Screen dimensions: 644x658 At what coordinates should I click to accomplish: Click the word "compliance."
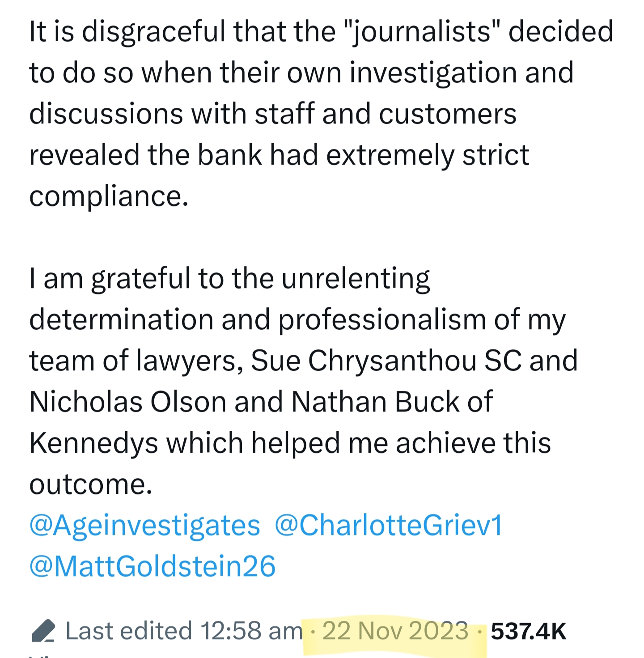(109, 196)
